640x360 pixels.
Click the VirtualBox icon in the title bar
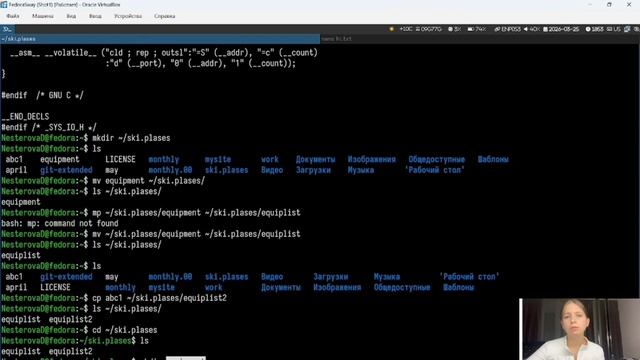point(4,4)
